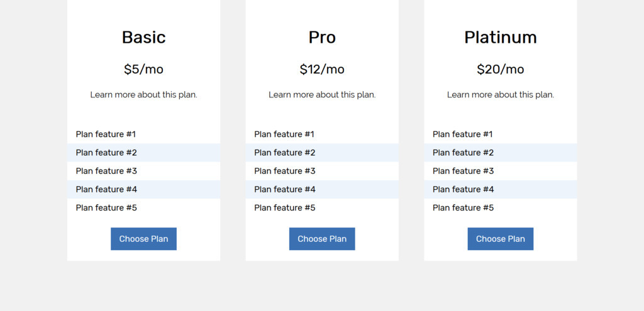Image resolution: width=644 pixels, height=311 pixels.
Task: Open Learn more text in Platinum card
Action: (x=500, y=95)
